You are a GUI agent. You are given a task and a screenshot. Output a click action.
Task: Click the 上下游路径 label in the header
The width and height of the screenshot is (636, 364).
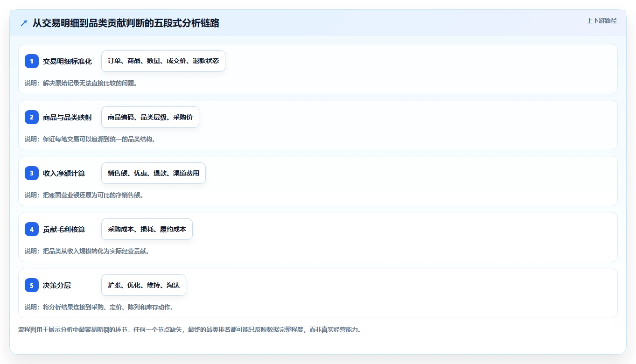coord(601,21)
